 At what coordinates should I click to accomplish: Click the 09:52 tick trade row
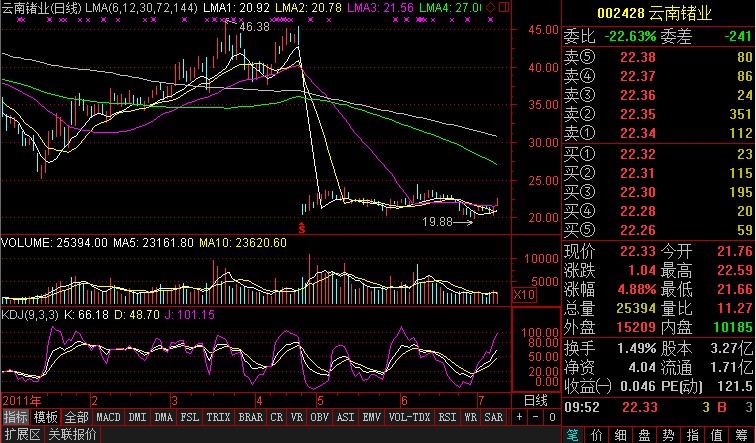point(659,407)
